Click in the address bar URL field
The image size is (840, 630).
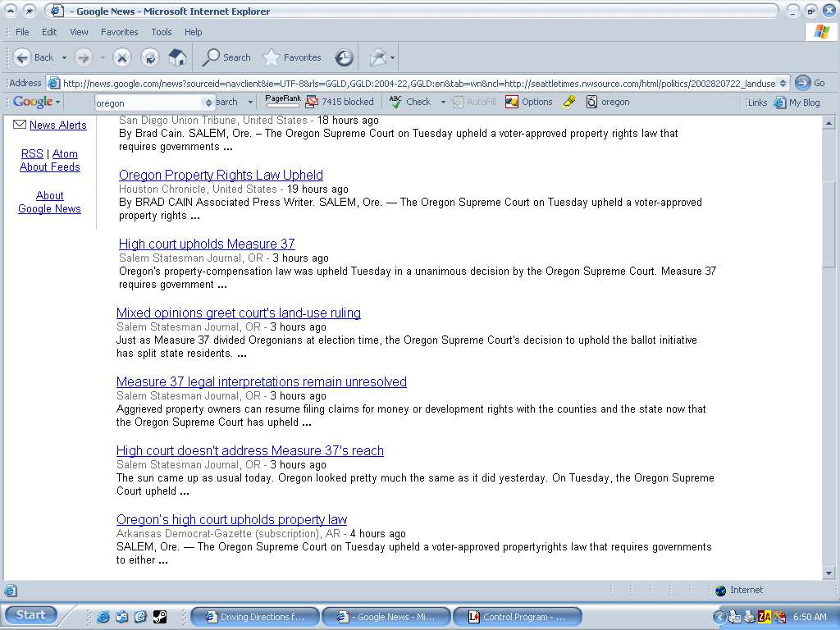pos(419,83)
